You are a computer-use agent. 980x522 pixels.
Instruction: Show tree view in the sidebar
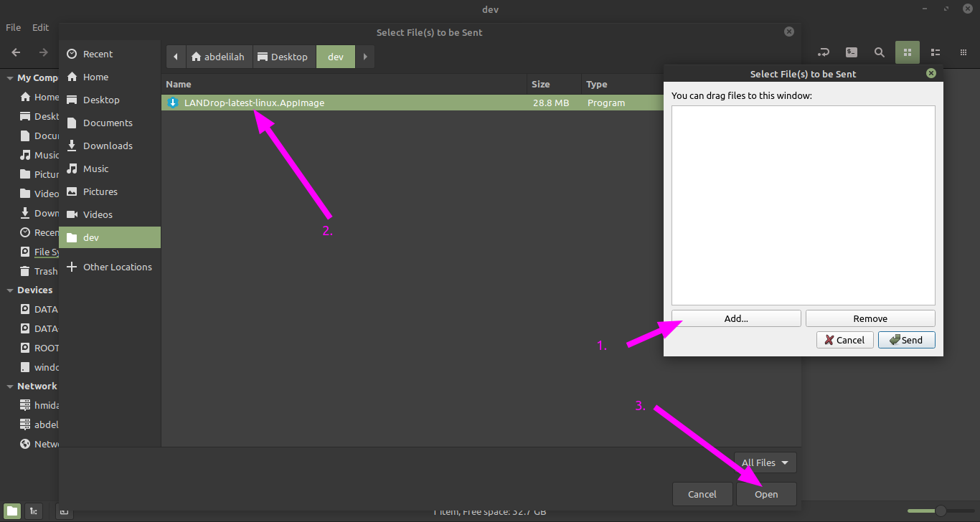[x=33, y=511]
